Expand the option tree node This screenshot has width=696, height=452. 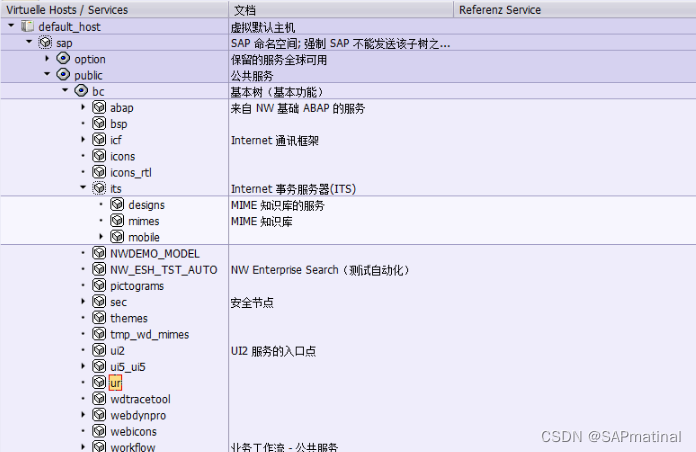(x=47, y=58)
